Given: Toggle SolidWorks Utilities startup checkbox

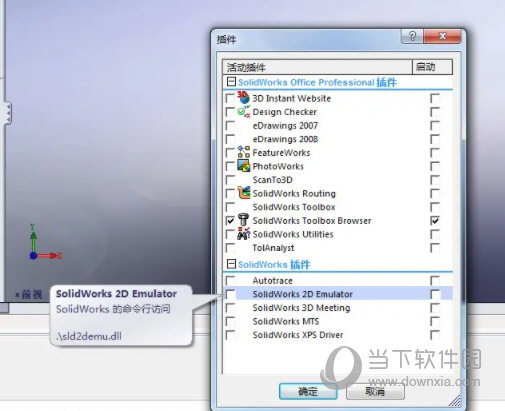Looking at the screenshot, I should pyautogui.click(x=435, y=234).
